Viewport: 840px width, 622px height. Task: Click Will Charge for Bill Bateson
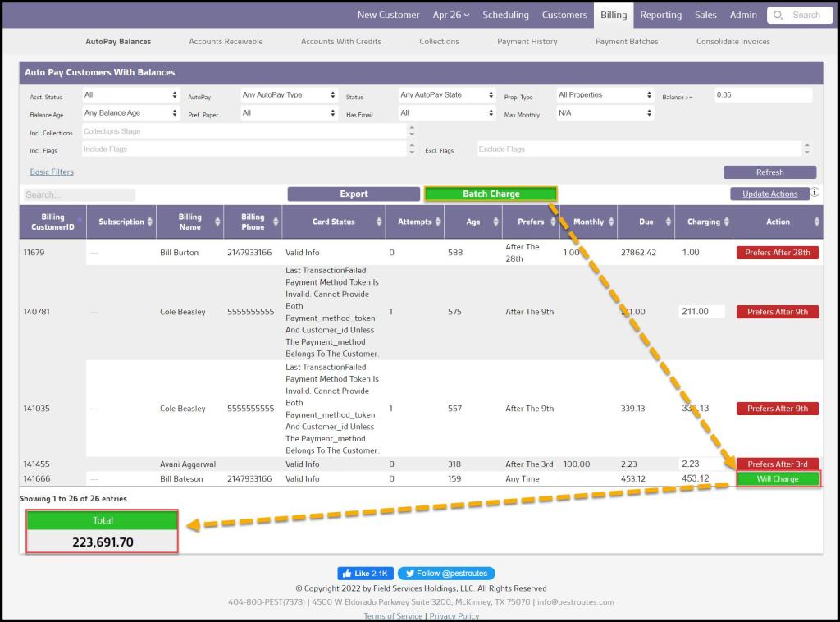[777, 479]
